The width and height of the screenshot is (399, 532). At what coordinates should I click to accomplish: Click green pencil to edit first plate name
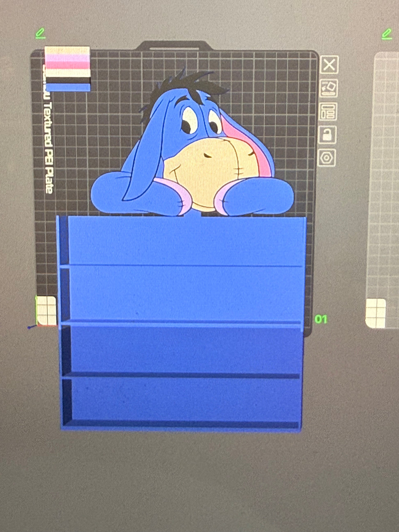tap(40, 33)
